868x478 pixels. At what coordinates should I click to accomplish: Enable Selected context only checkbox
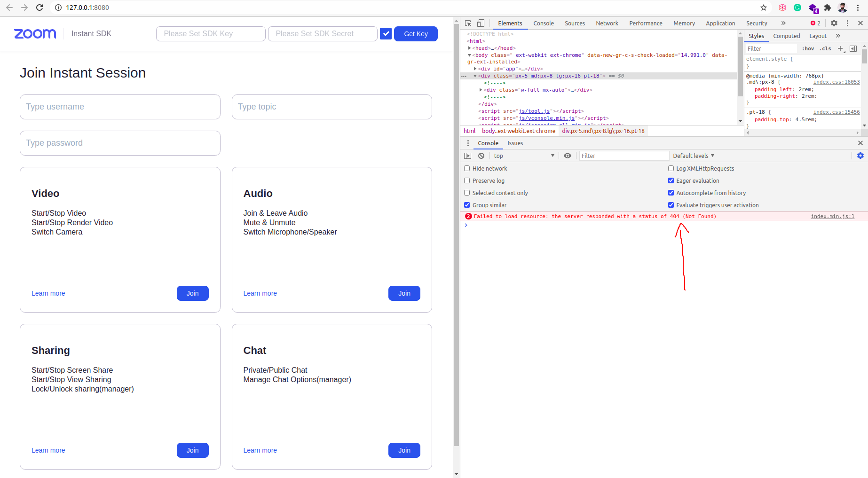tap(467, 193)
